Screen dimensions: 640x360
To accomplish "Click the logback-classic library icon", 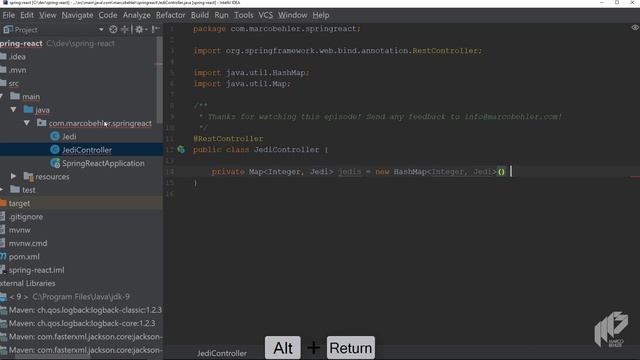I will [3, 310].
